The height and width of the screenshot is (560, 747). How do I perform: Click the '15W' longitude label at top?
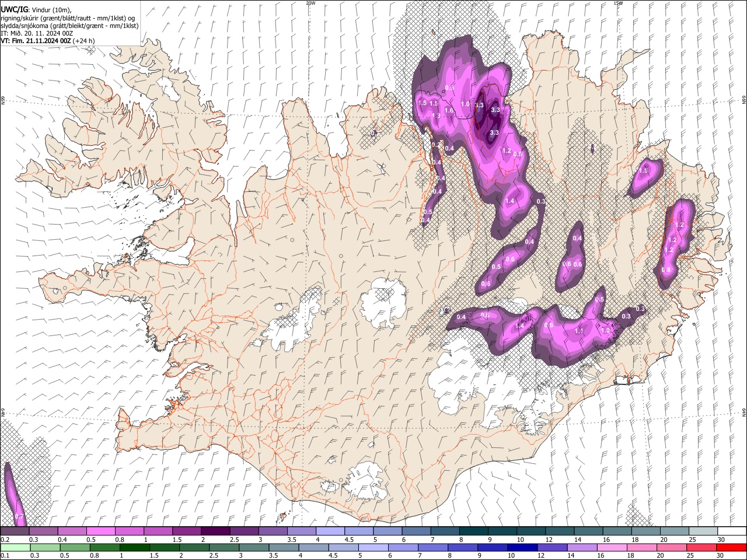[x=617, y=3]
